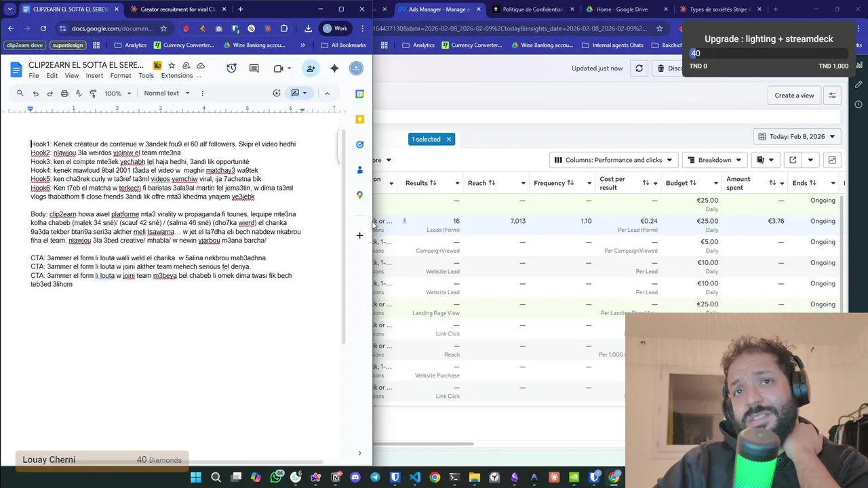Open editing mode dropdown in Docs toolbar
The width and height of the screenshot is (868, 488).
(x=299, y=93)
